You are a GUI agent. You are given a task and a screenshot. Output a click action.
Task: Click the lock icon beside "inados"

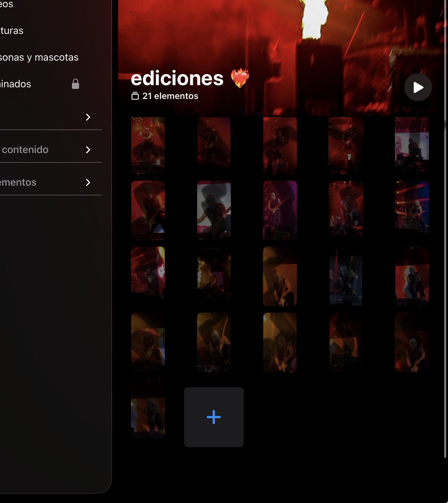click(75, 84)
